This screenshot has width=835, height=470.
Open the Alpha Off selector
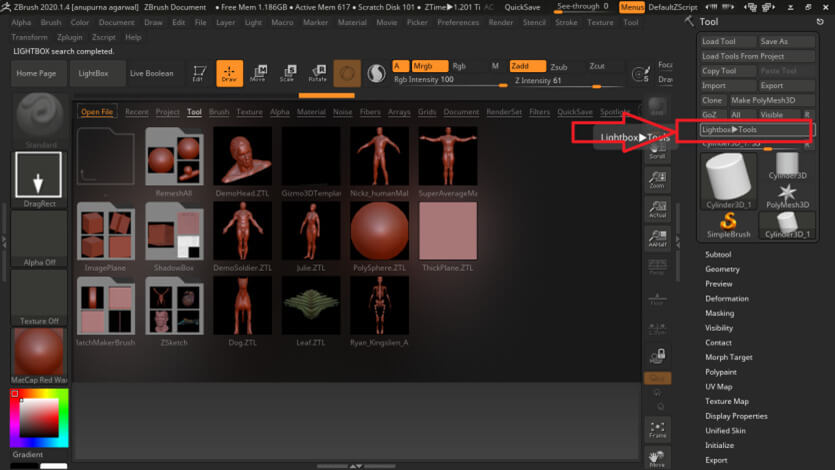click(39, 238)
